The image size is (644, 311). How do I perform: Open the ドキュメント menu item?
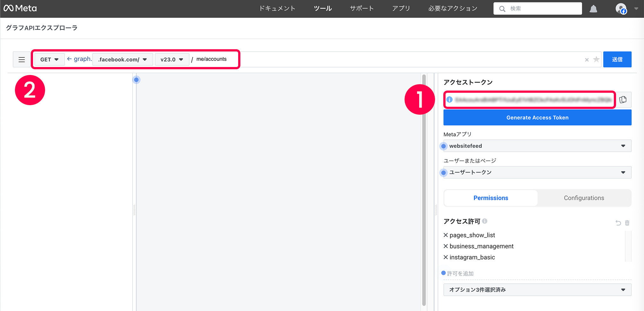click(x=277, y=9)
